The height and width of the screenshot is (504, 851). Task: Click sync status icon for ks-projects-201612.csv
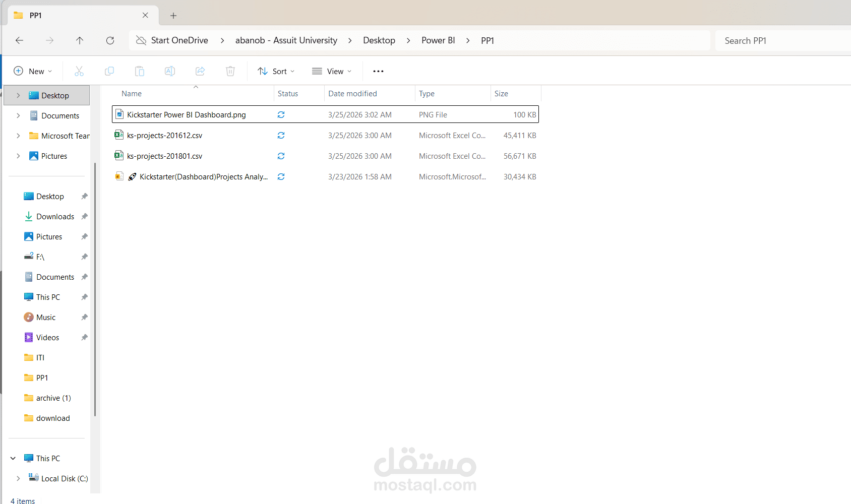pyautogui.click(x=281, y=136)
